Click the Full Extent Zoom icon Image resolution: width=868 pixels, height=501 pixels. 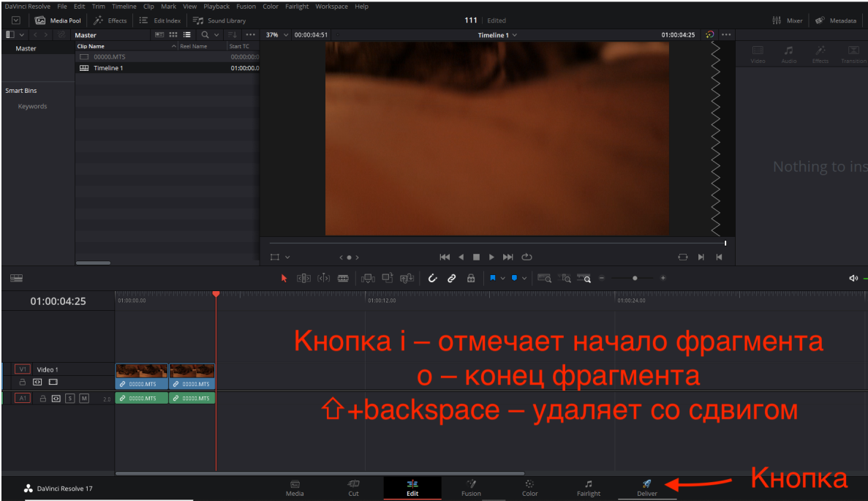coord(544,279)
